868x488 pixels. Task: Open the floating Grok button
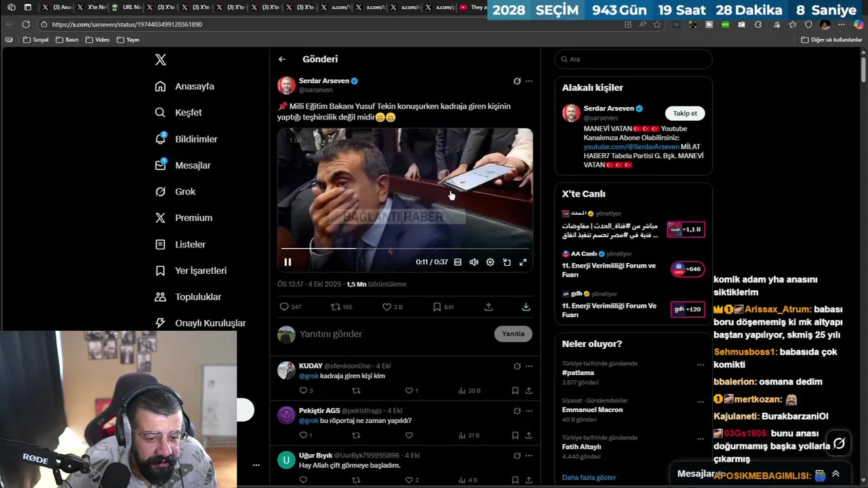coord(839,443)
